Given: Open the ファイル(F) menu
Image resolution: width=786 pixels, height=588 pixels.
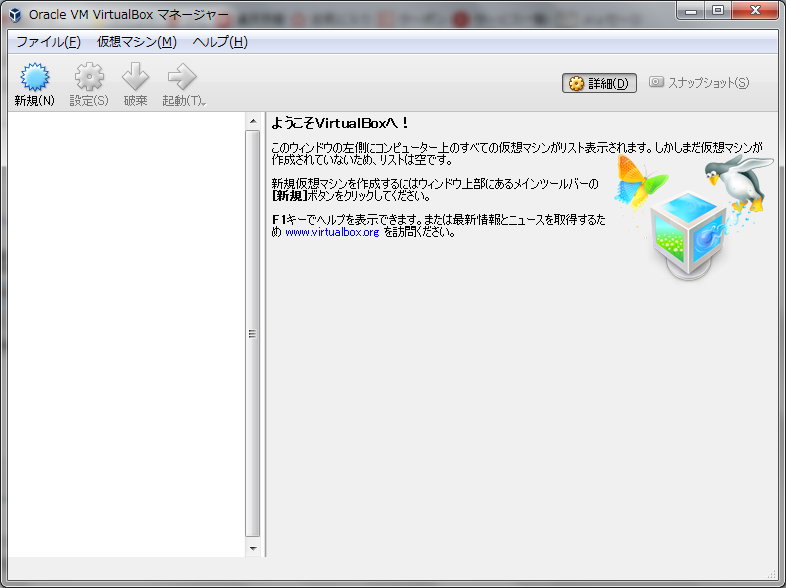Looking at the screenshot, I should pyautogui.click(x=48, y=42).
